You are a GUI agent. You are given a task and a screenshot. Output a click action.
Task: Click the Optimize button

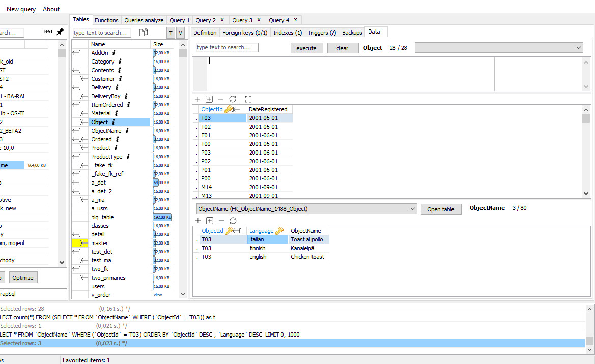[23, 278]
